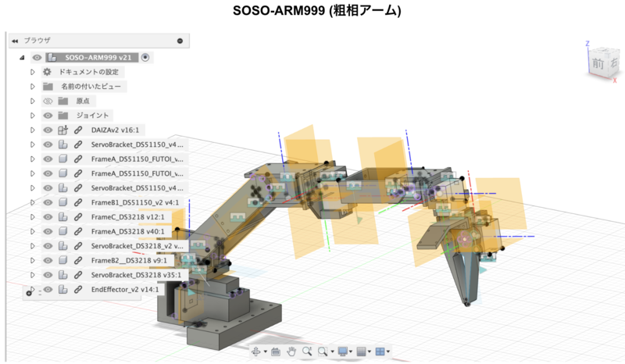Click the ブラウザ panel title text
This screenshot has width=625, height=364.
pos(37,41)
